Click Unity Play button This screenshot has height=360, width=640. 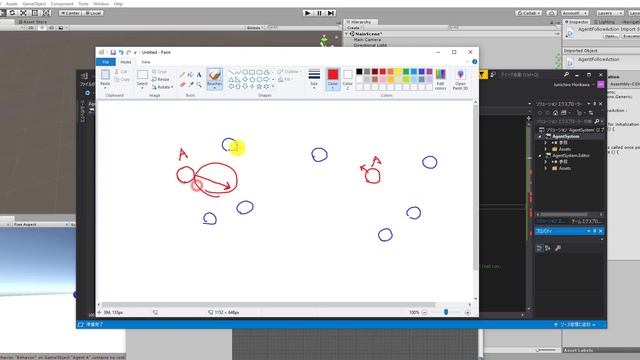(x=308, y=13)
